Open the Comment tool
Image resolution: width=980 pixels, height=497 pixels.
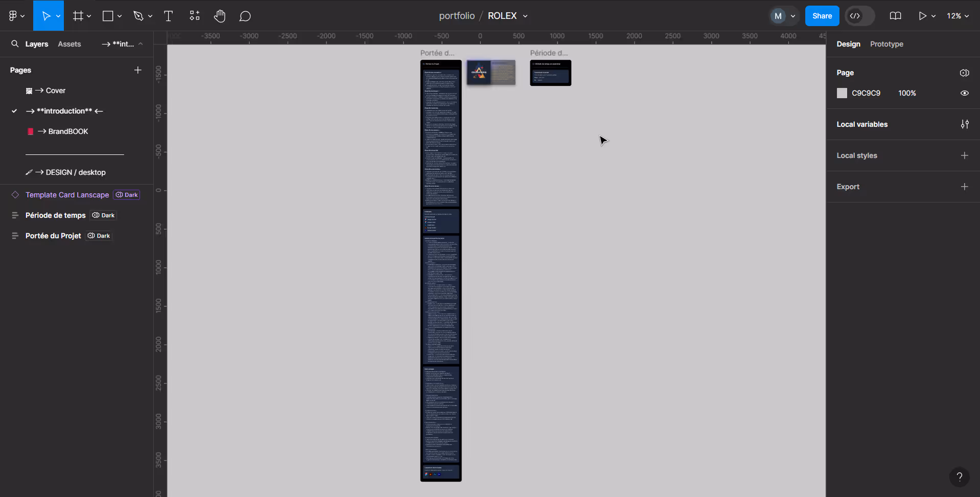pos(245,16)
